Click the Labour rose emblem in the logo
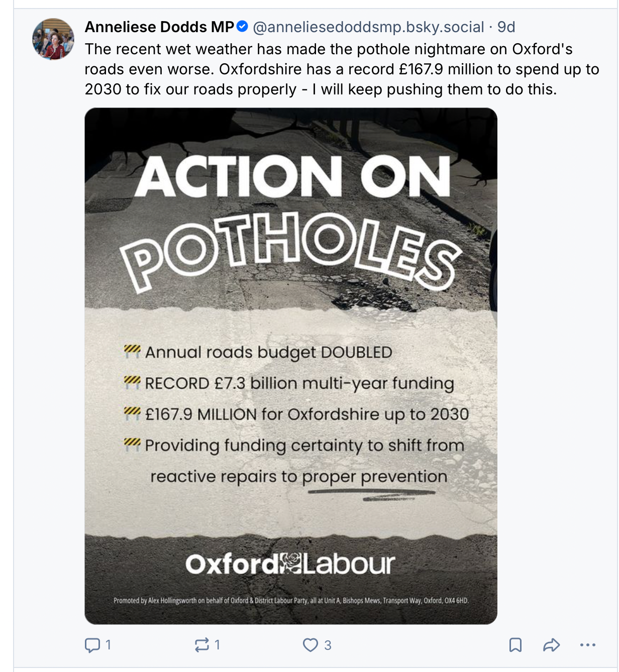 (x=290, y=564)
